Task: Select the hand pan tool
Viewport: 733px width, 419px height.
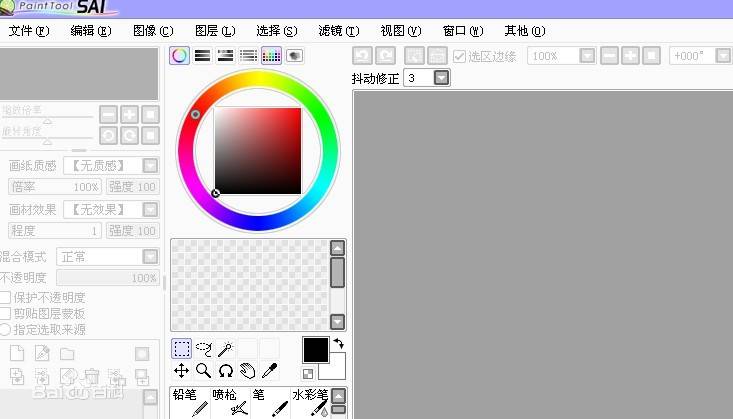Action: point(247,371)
